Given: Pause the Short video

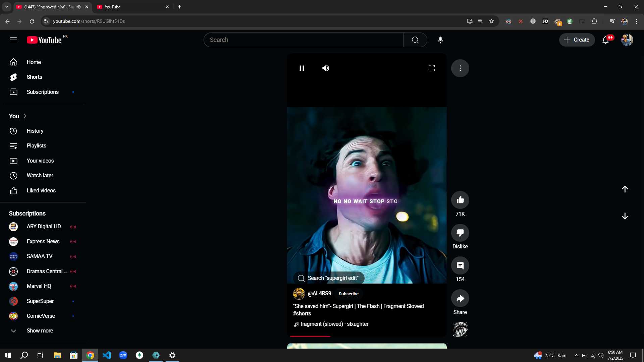Looking at the screenshot, I should point(302,68).
